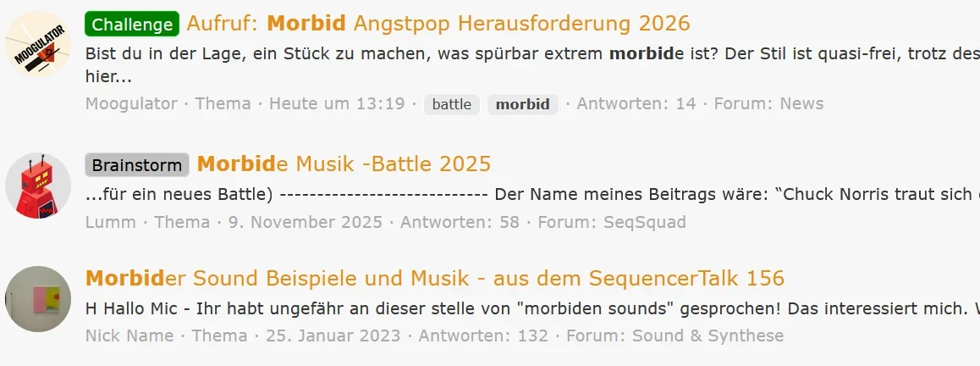Open Morbider Sound Beispiele und Musik thread
980x366 pixels.
click(x=434, y=278)
